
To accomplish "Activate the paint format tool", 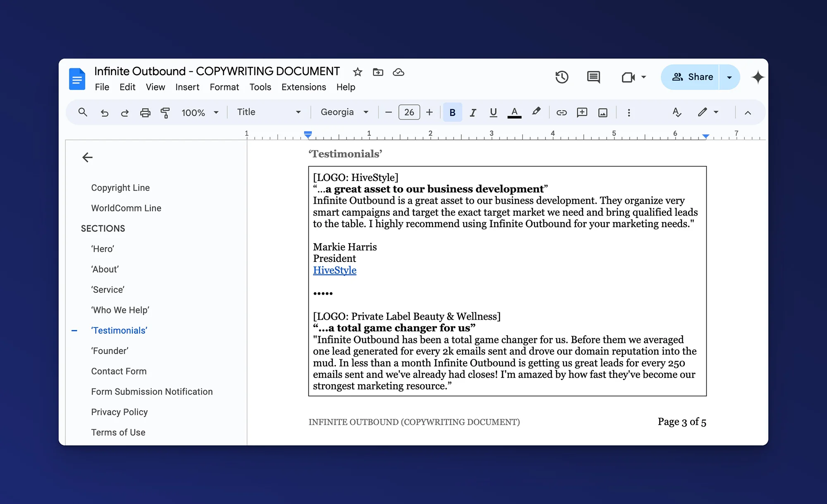I will [165, 112].
